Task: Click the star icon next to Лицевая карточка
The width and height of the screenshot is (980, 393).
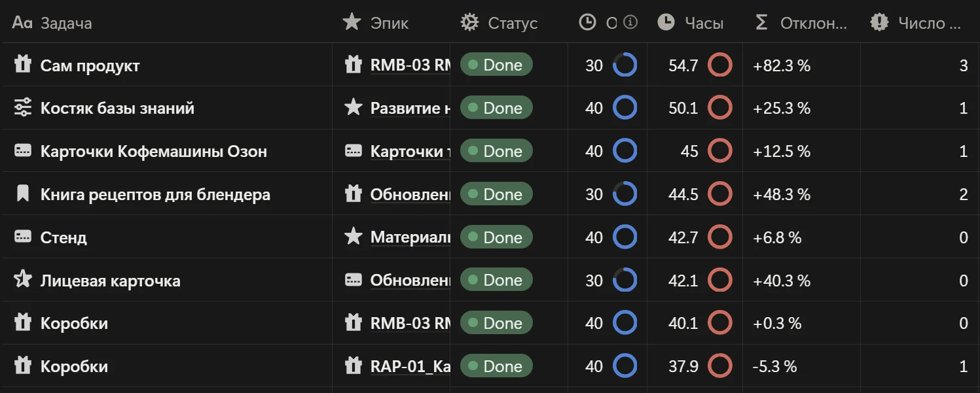Action: (23, 280)
